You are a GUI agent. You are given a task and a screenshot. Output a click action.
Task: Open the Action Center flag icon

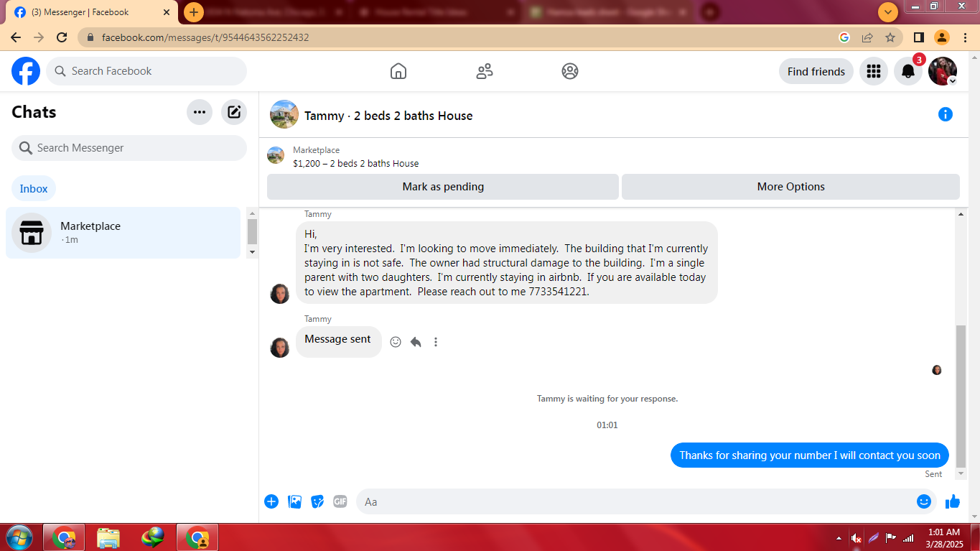tap(891, 537)
